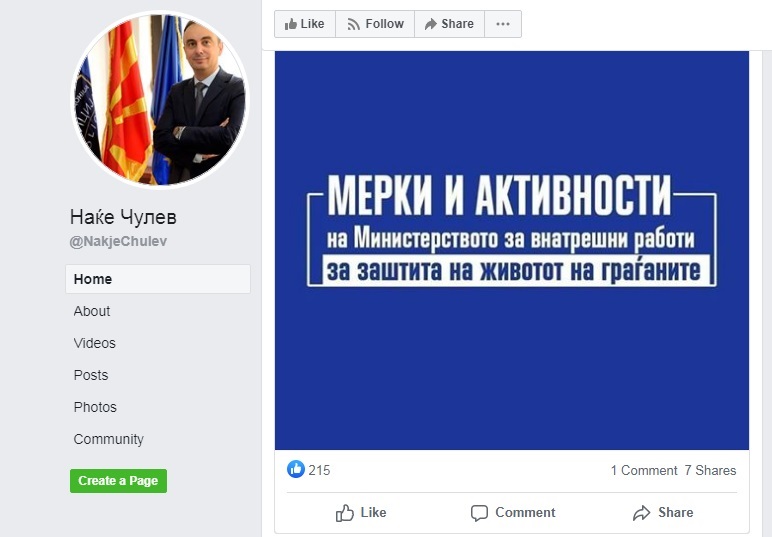Image resolution: width=772 pixels, height=537 pixels.
Task: View the 215 reactions count
Action: point(319,471)
